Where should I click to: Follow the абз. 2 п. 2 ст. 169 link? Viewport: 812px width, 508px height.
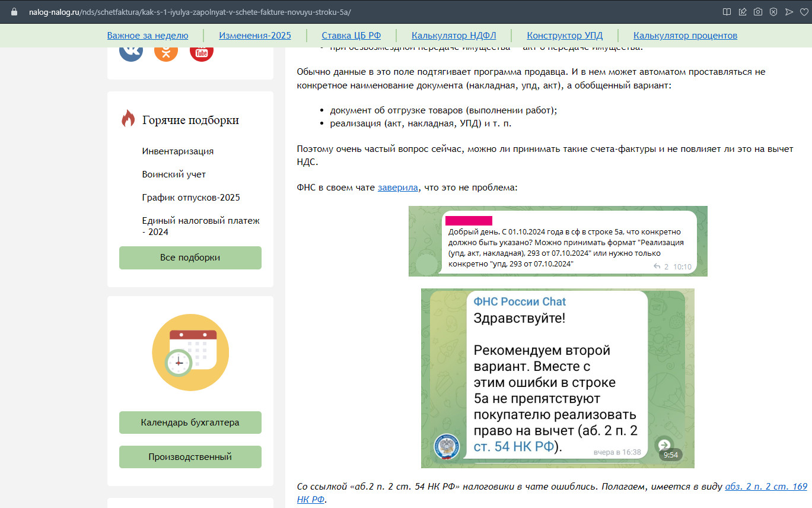pyautogui.click(x=766, y=487)
